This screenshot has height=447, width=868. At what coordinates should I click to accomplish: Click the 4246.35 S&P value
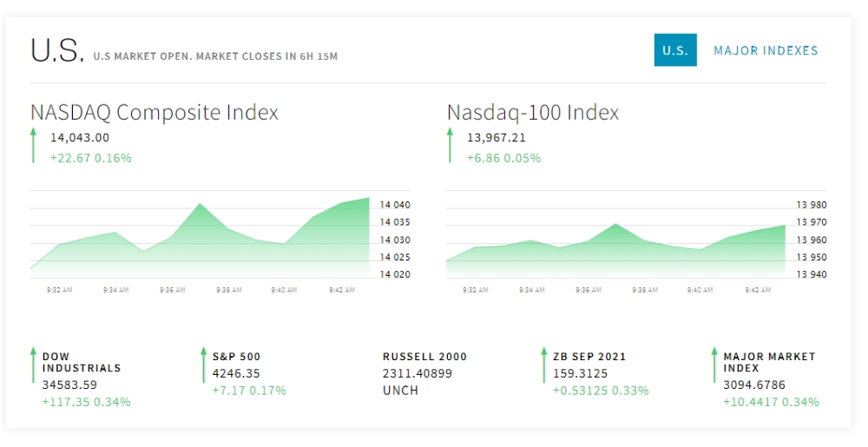[236, 374]
